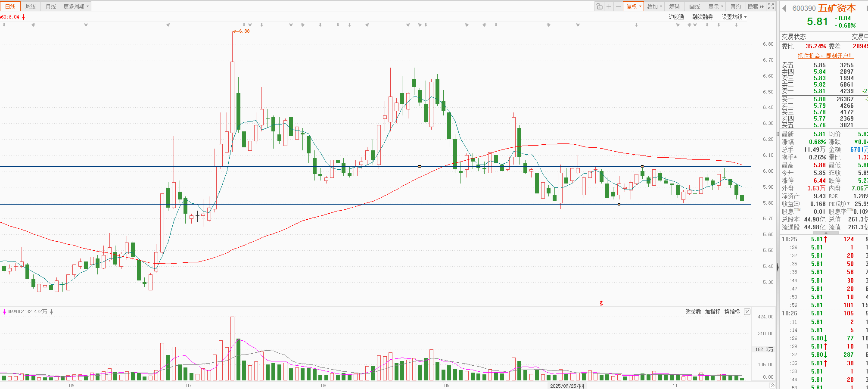The height and width of the screenshot is (389, 868).
Task: Hide side panel with 隐藏 button
Action: 756,6
